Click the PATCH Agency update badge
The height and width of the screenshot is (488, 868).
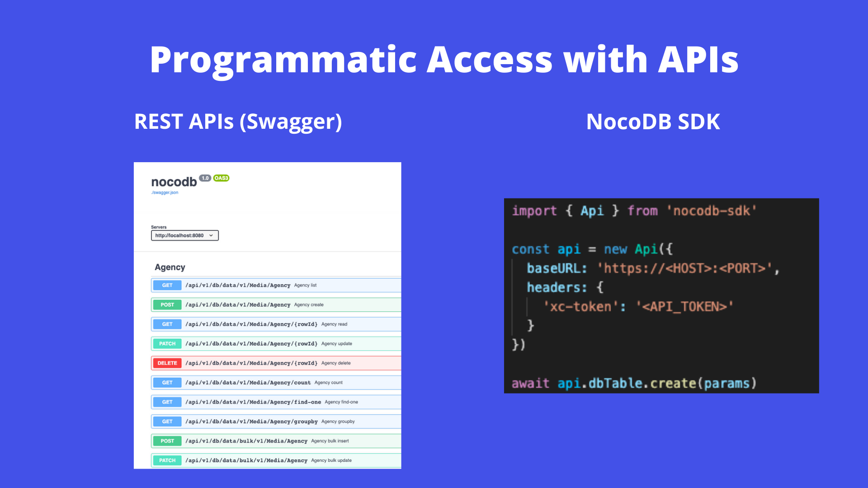pos(167,344)
